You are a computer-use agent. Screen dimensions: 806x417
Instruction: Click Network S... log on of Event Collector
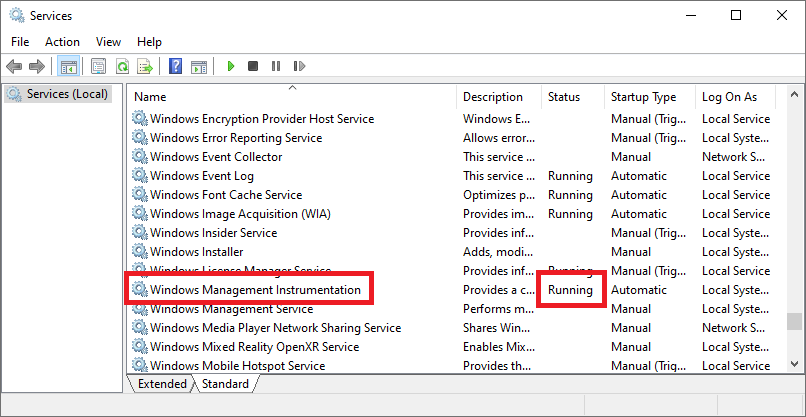tap(734, 157)
